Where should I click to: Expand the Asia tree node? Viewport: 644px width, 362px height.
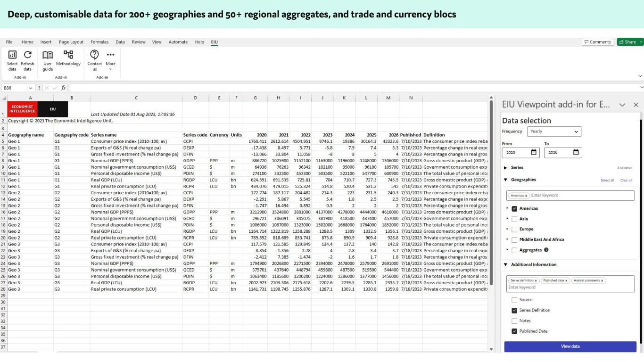507,219
